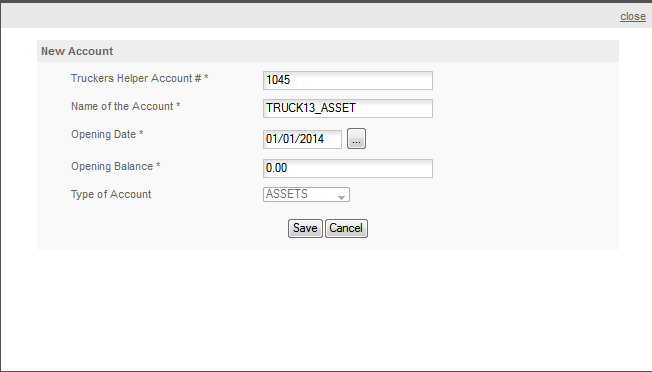Select the 'Opening Balance *' label
Viewport: 652px width, 372px height.
click(x=116, y=166)
